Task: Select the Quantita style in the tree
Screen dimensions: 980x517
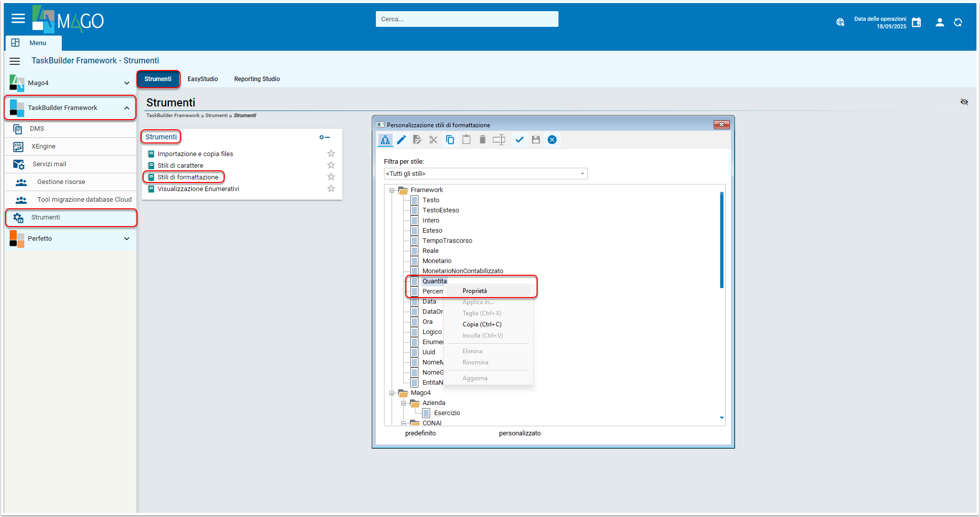Action: coord(434,281)
